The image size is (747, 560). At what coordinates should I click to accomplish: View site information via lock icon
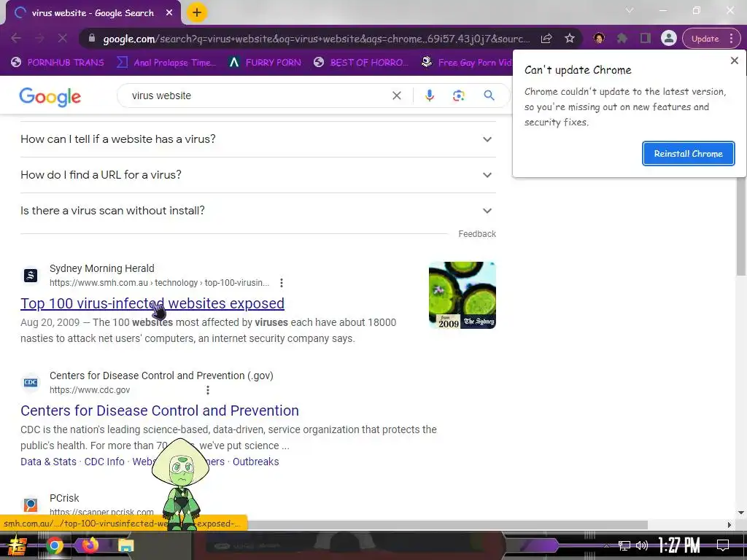pyautogui.click(x=92, y=38)
